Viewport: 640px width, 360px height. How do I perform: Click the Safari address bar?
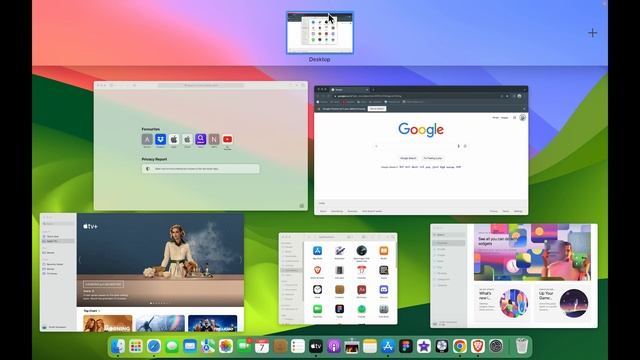[200, 85]
